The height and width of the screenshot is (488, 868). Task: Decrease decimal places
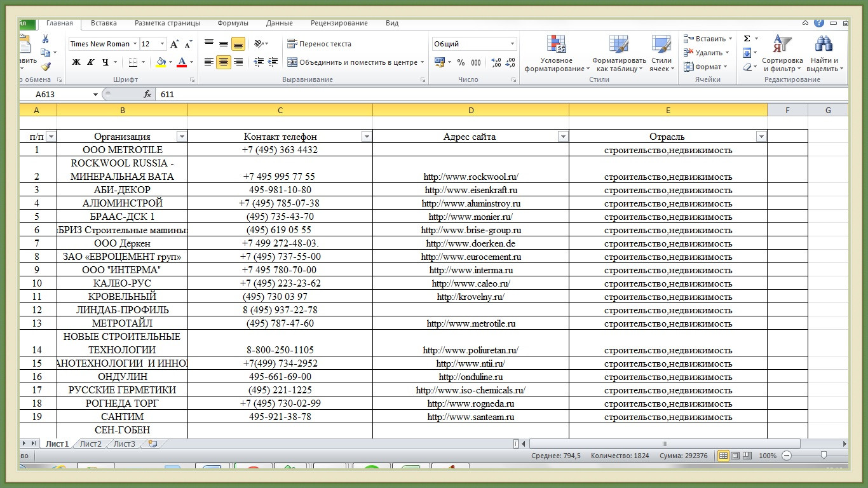click(x=512, y=62)
